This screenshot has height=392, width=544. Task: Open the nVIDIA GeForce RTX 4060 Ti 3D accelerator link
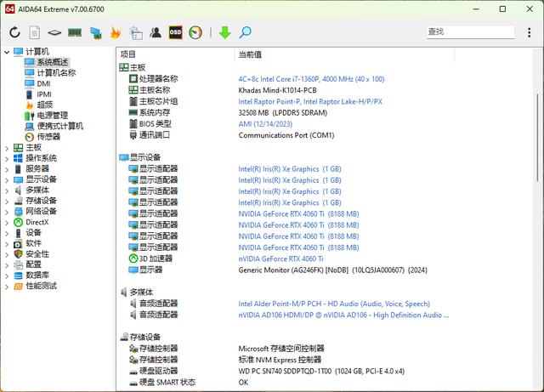tap(280, 259)
